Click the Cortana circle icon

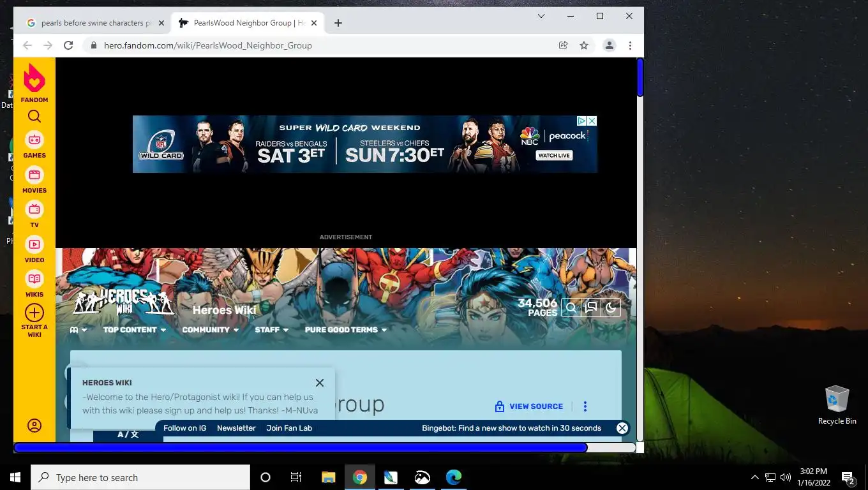[266, 477]
